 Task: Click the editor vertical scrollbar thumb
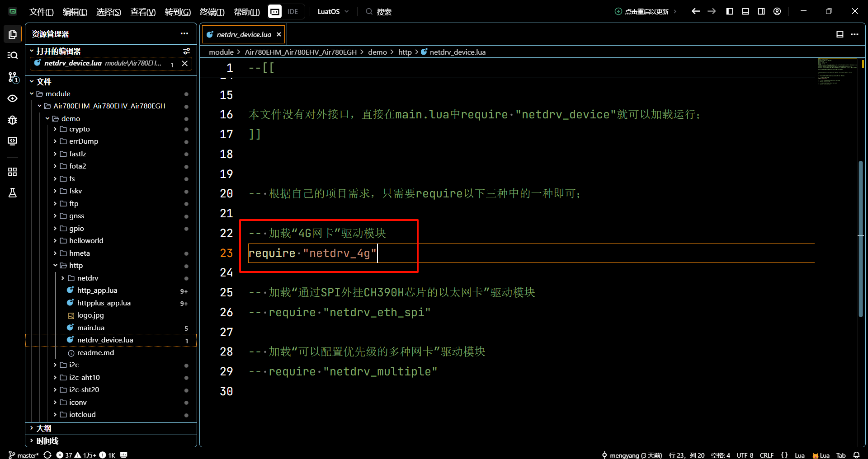[x=860, y=239]
